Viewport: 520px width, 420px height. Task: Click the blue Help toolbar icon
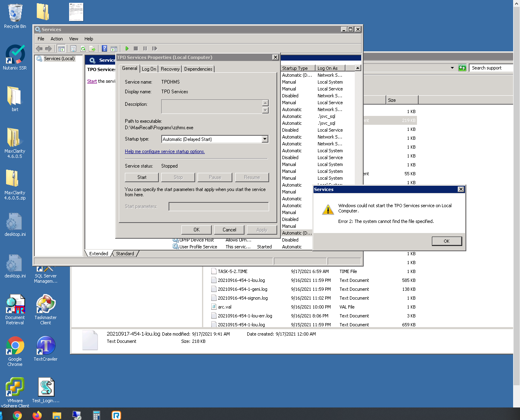pyautogui.click(x=104, y=48)
